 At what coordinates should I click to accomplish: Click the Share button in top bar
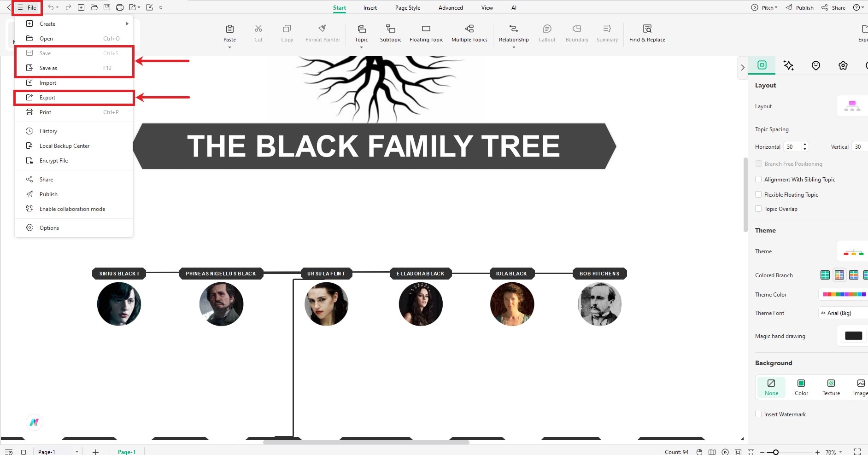pyautogui.click(x=833, y=7)
